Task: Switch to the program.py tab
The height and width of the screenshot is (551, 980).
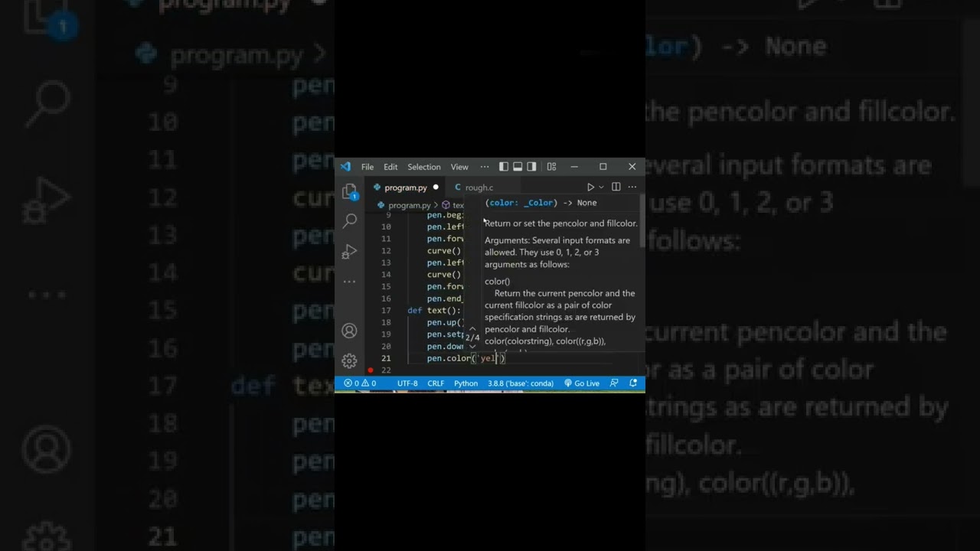Action: coord(405,187)
